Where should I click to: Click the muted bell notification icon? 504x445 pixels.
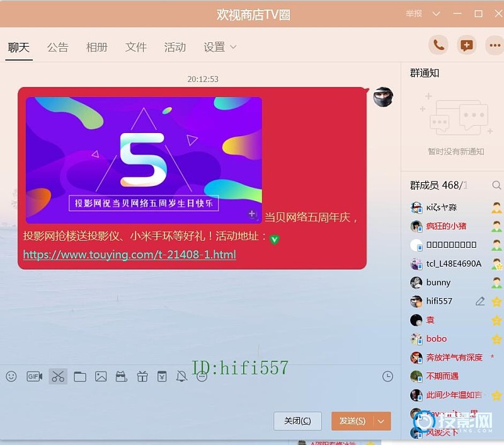point(181,376)
